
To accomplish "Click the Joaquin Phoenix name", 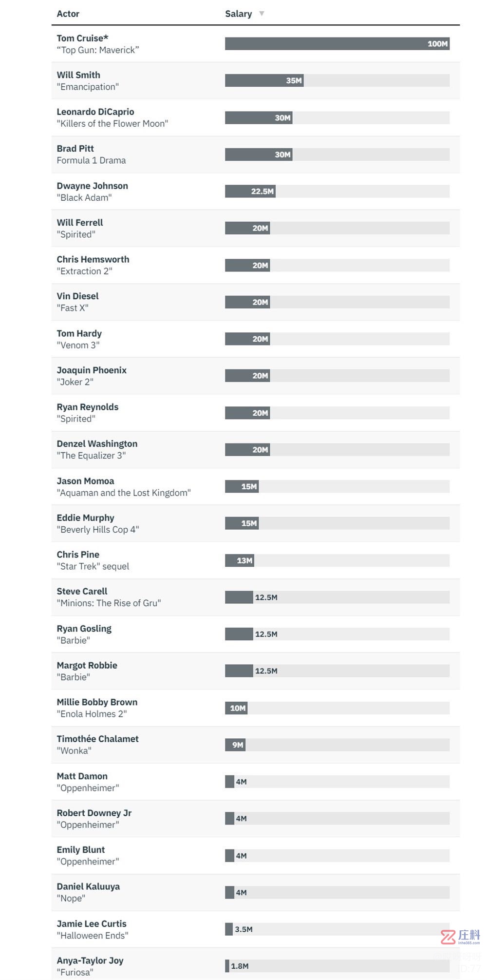I will pyautogui.click(x=91, y=370).
